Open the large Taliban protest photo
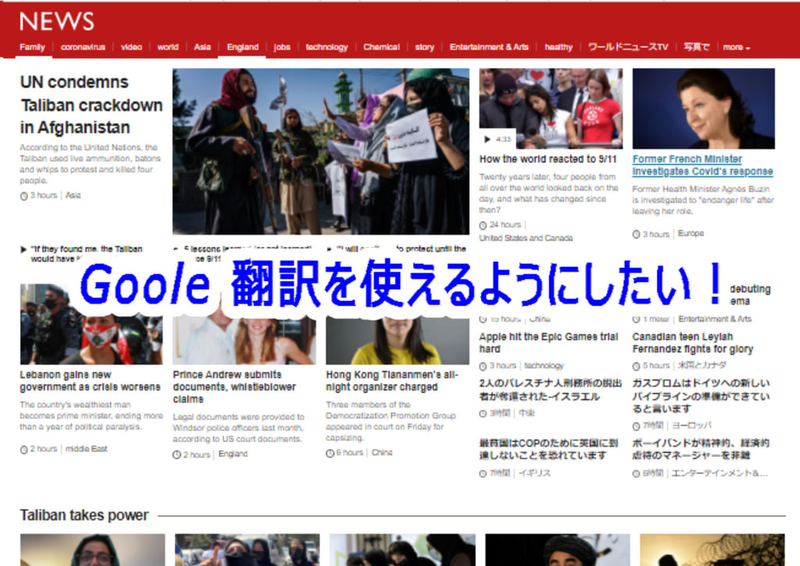Viewport: 800px width, 566px height. (x=321, y=152)
